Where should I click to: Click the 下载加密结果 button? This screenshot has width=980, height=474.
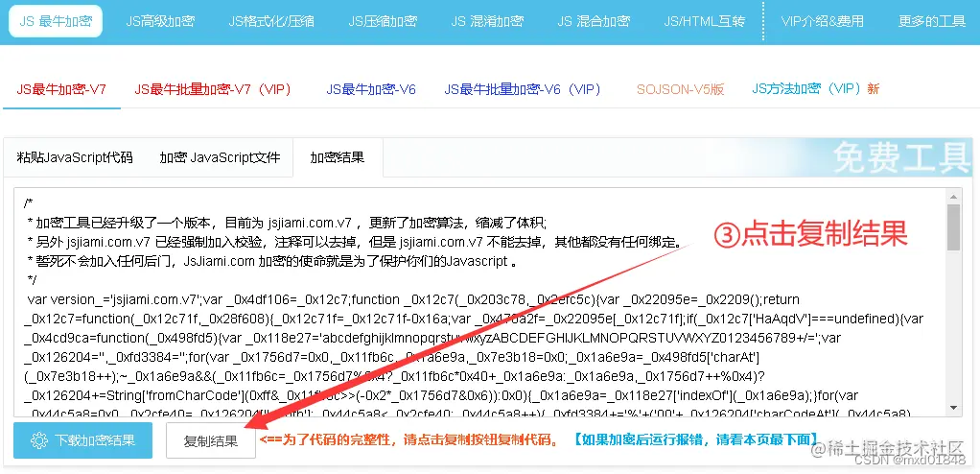[82, 440]
